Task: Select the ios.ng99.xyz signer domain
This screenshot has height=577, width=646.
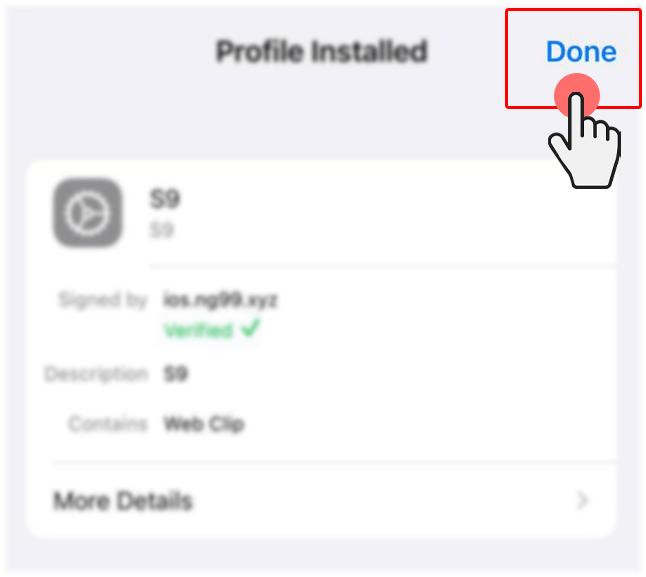Action: [x=220, y=300]
